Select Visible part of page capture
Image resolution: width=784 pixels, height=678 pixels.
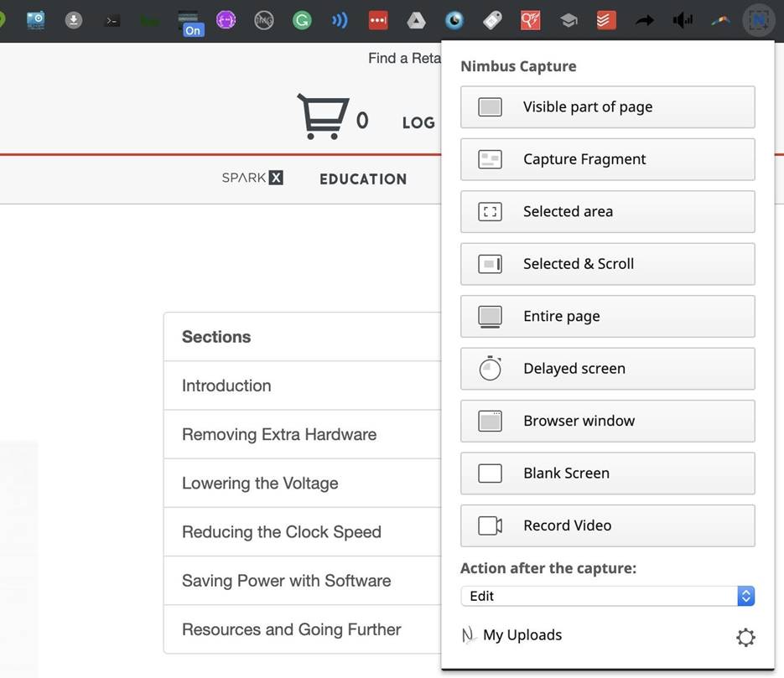608,107
